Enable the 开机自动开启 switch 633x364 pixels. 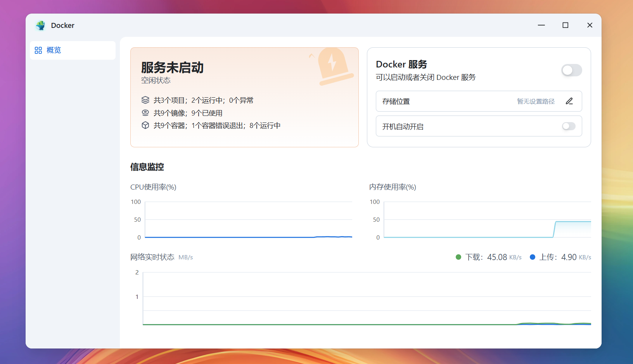(x=569, y=126)
